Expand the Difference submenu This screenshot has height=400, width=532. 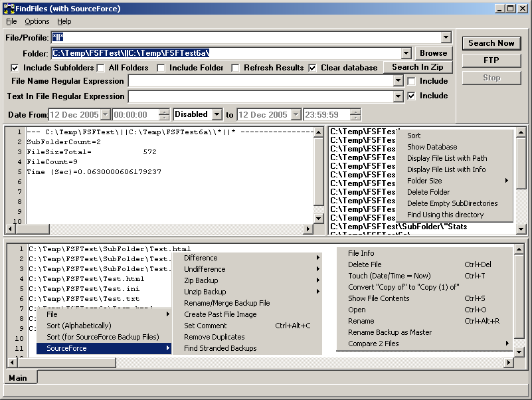(247, 258)
